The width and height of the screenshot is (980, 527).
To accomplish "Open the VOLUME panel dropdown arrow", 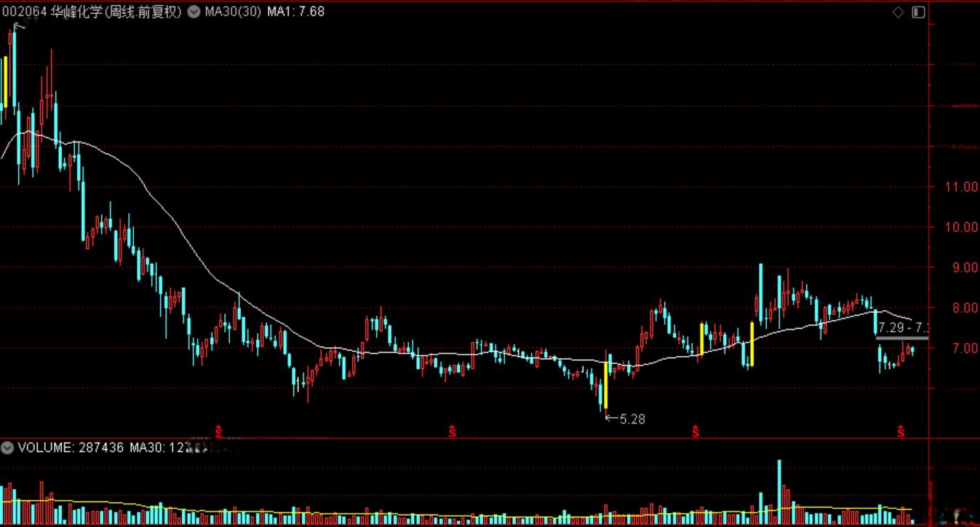I will pos(7,447).
